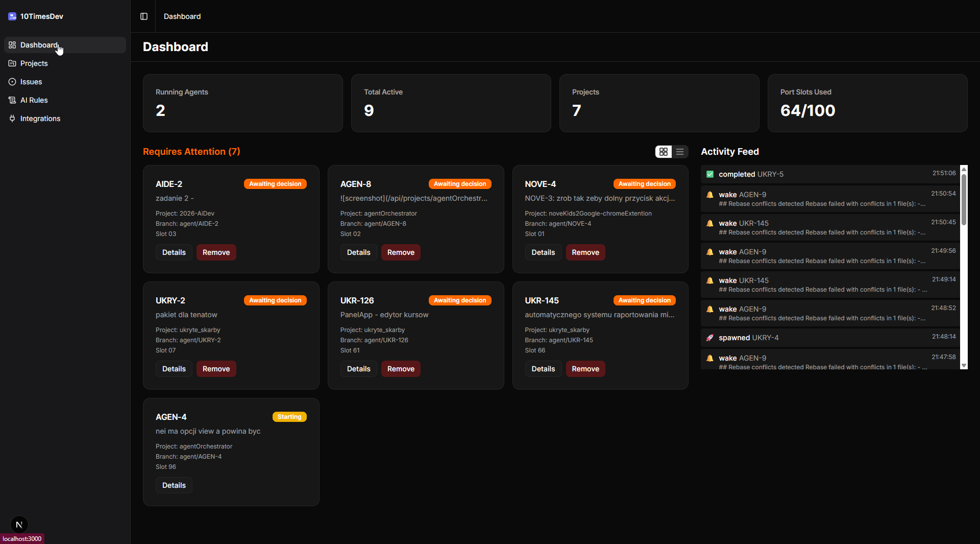Click the Projects folder icon
Viewport: 980px width, 544px height.
tap(12, 63)
